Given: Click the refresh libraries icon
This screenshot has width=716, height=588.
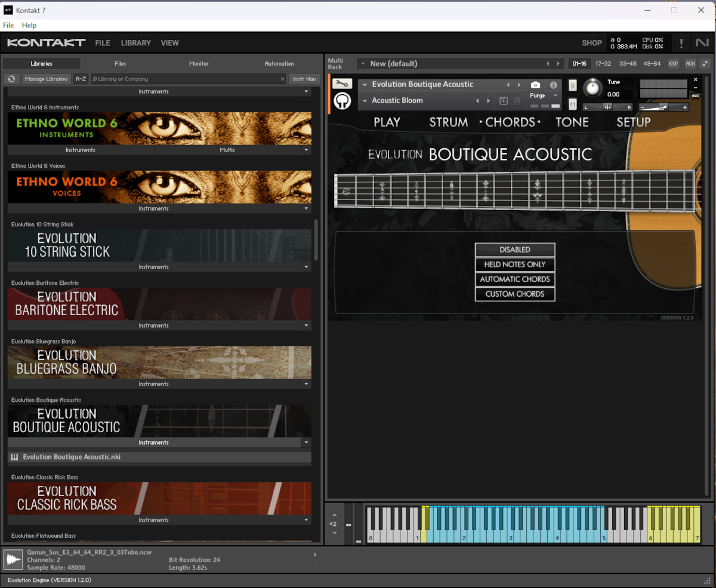Looking at the screenshot, I should [x=11, y=79].
